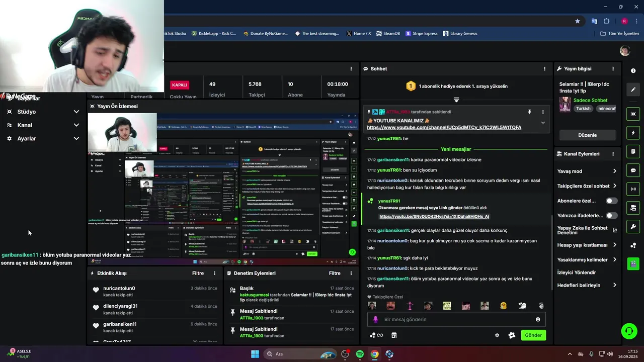The height and width of the screenshot is (362, 644).
Task: Open Stripe Express bookmark
Action: point(421,34)
